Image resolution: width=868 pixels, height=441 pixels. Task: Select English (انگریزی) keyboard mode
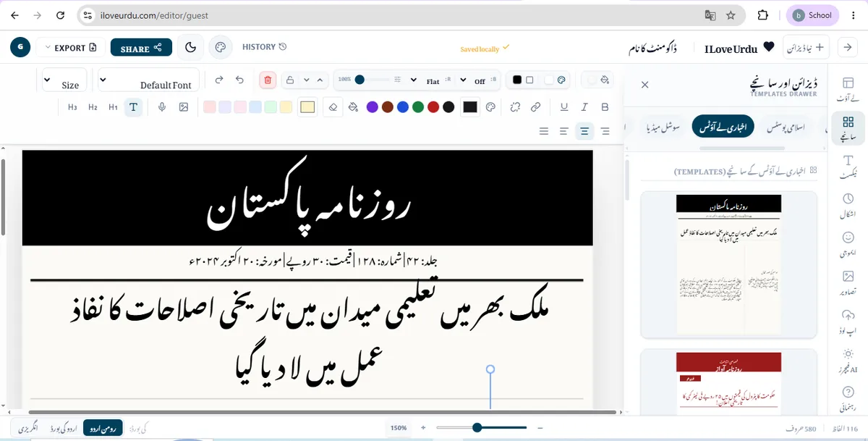27,428
